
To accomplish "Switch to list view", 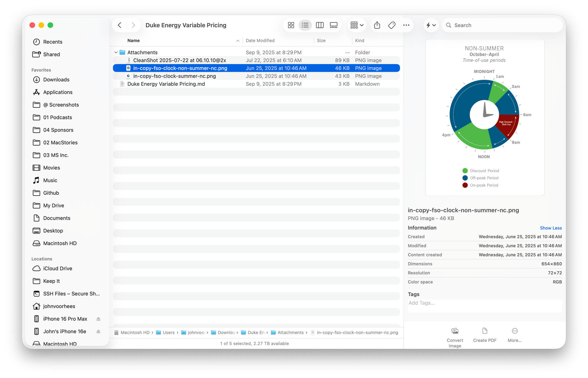I will tap(305, 25).
